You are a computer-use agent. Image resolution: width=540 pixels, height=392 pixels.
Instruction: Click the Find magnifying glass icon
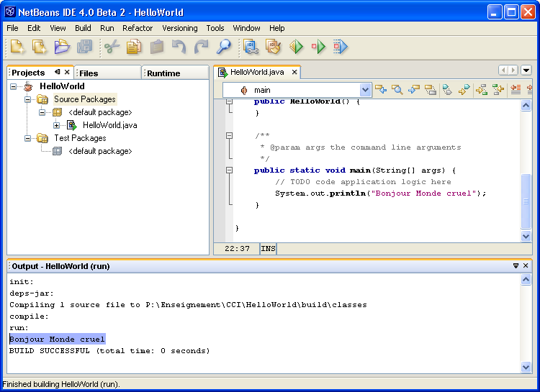[223, 47]
